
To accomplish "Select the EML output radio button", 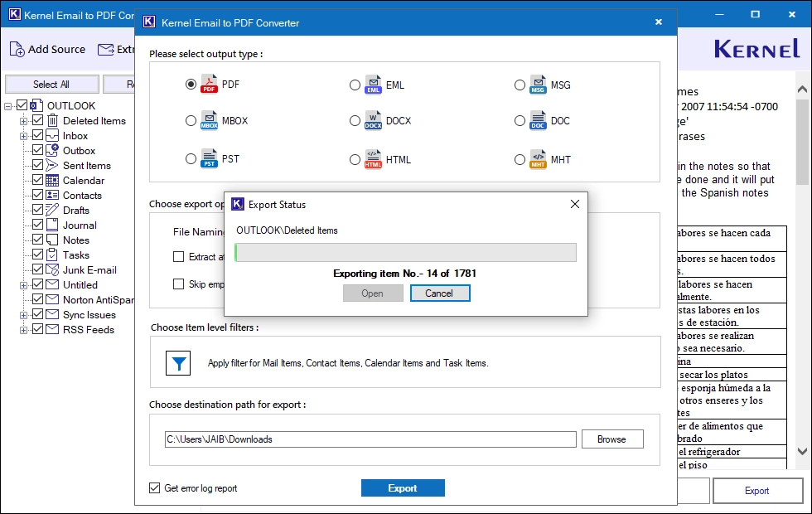I will coord(355,85).
